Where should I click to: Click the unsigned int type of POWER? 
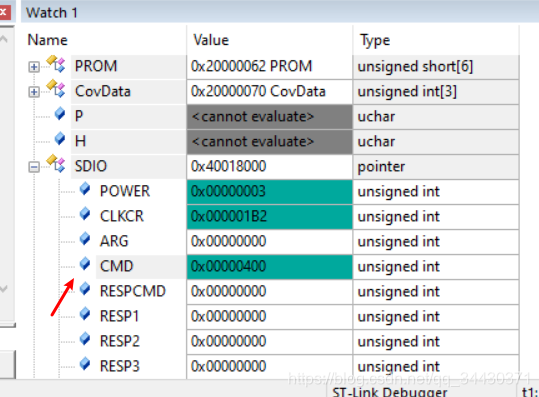[436, 192]
